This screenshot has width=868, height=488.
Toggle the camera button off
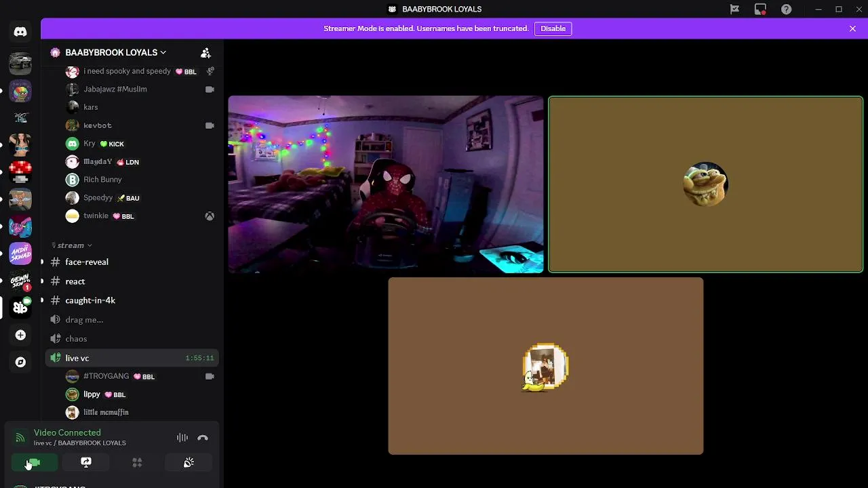tap(34, 462)
